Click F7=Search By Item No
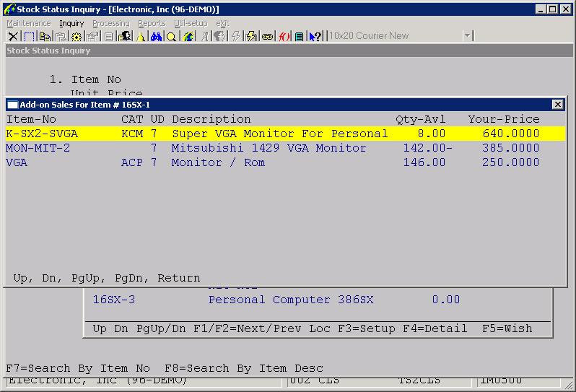Screen dimensions: 576x392 78,368
